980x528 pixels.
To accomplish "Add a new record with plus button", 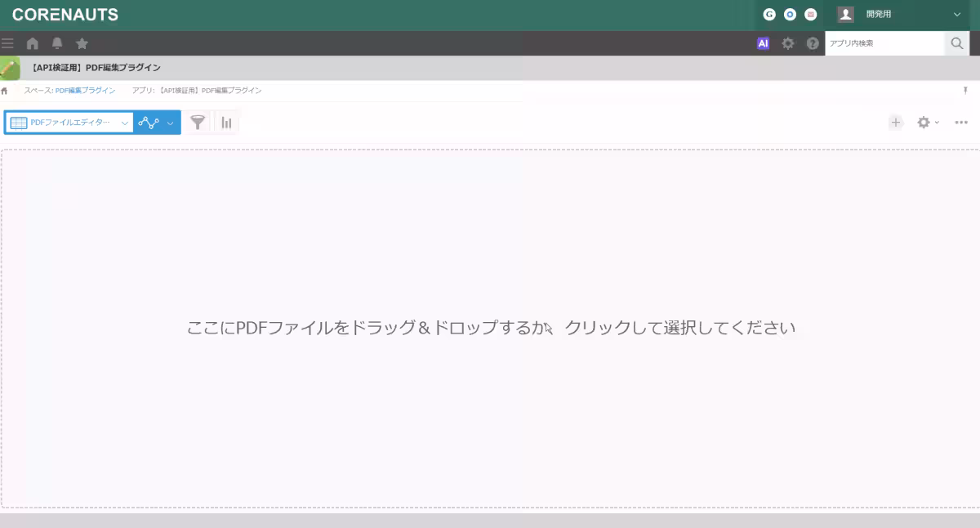I will coord(896,123).
